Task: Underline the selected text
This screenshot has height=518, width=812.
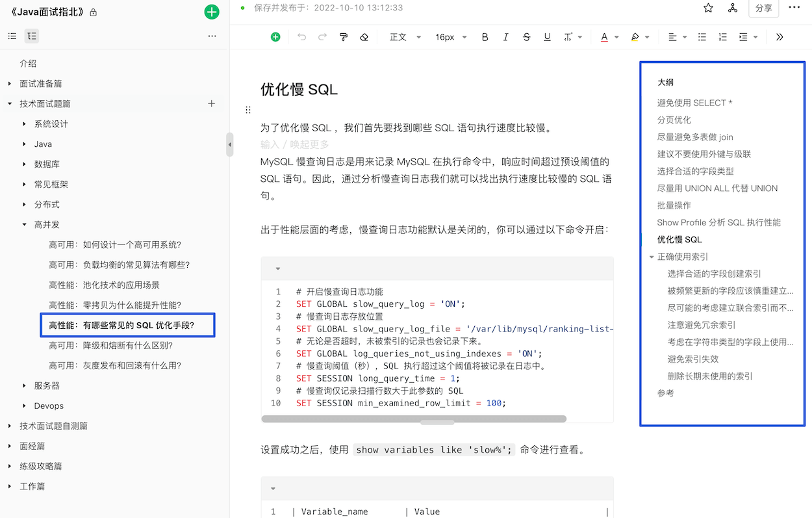Action: [547, 37]
